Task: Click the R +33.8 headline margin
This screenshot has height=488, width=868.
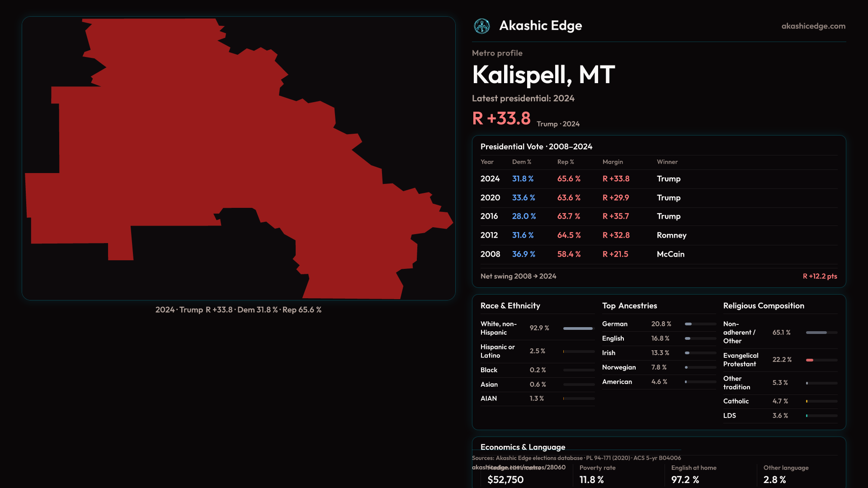Action: 501,119
